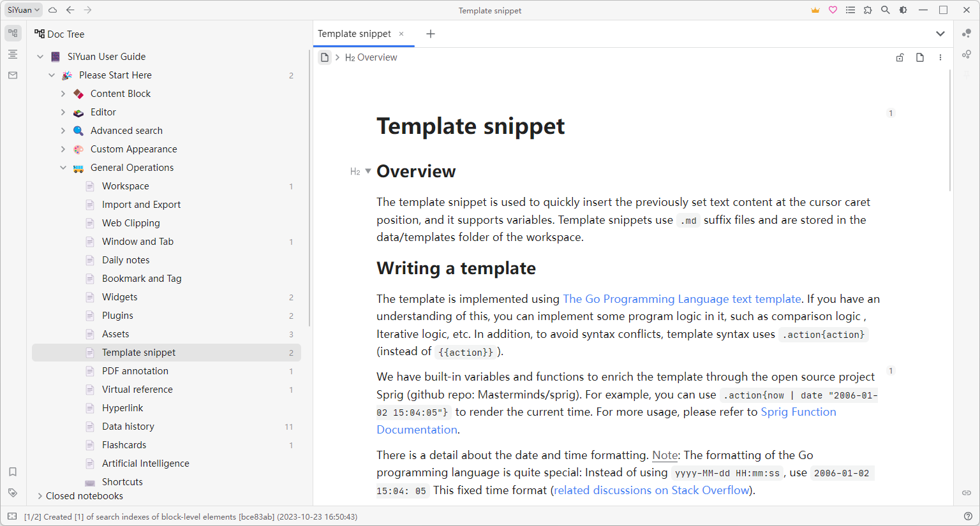The image size is (980, 526).
Task: Open the Outline panel icon in left dock
Action: coord(13,54)
